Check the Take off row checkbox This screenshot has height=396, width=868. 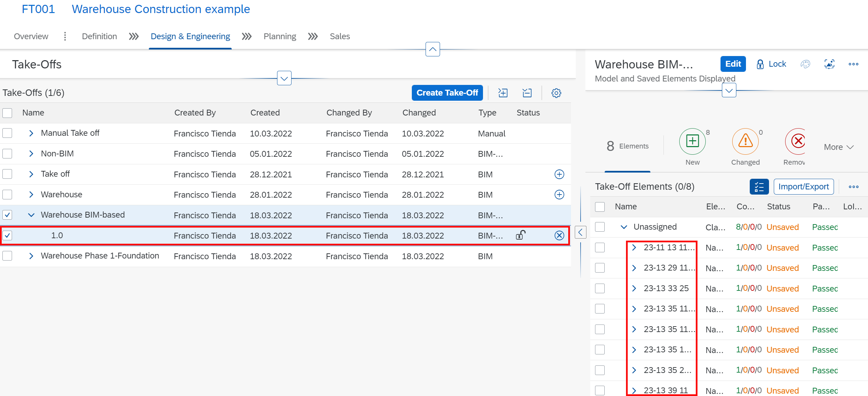7,174
